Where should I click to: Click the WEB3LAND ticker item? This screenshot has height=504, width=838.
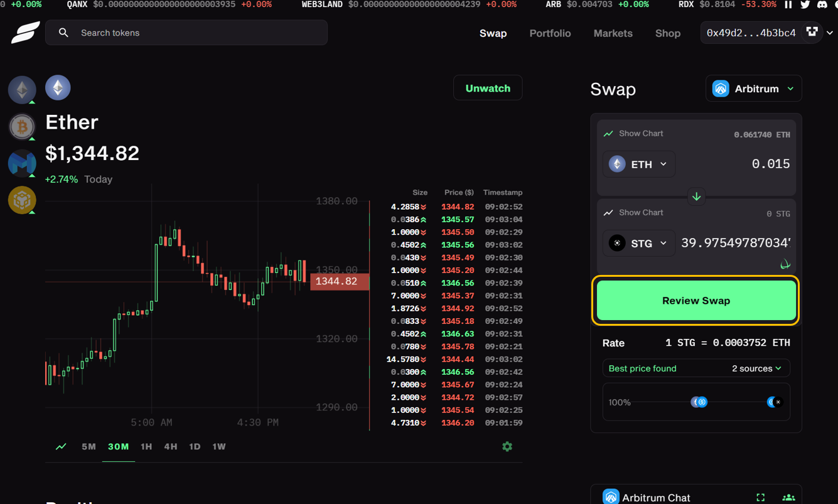tap(409, 4)
